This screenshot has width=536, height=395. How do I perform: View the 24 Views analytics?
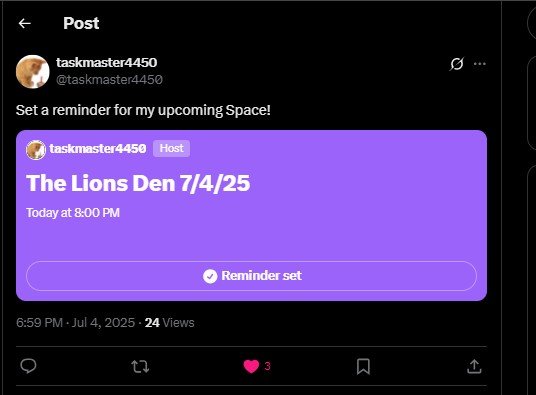tap(170, 323)
